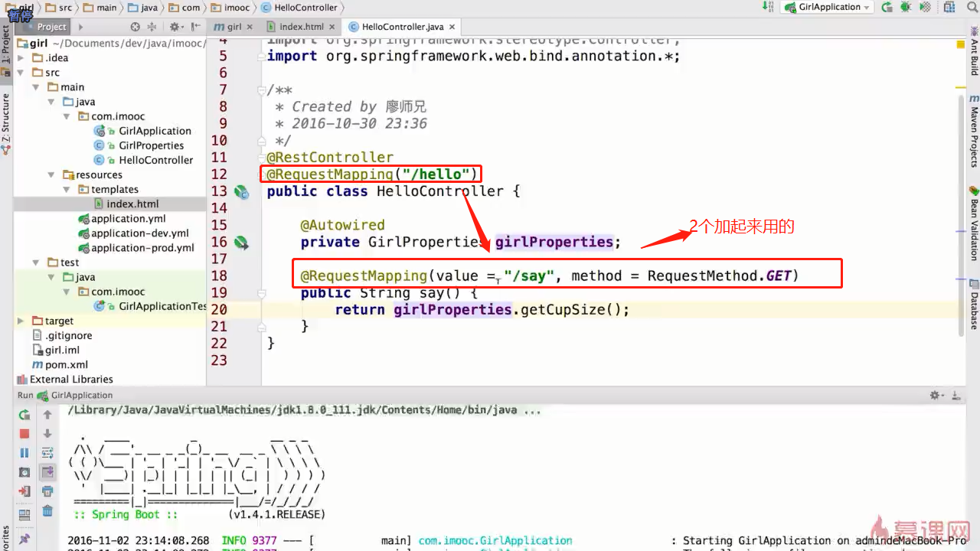The image size is (980, 551).
Task: Click autowired gutter icon on line 16
Action: pos(241,243)
